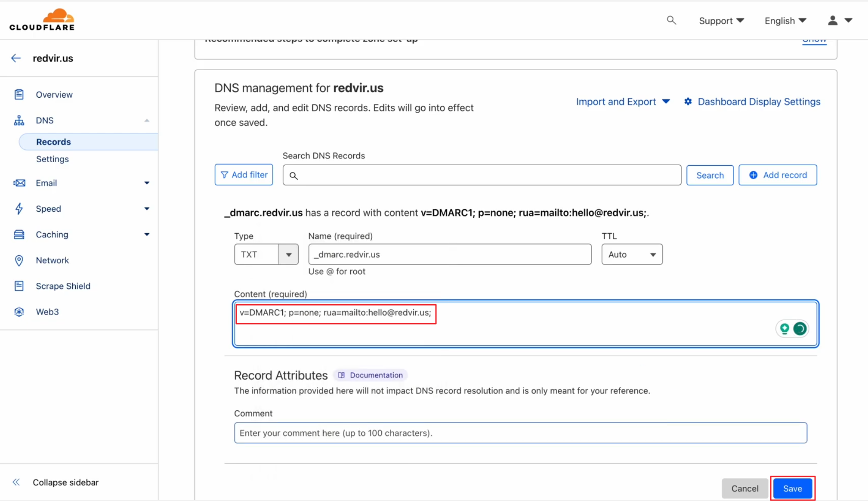868x501 pixels.
Task: Open Import and Export dropdown
Action: click(x=623, y=102)
